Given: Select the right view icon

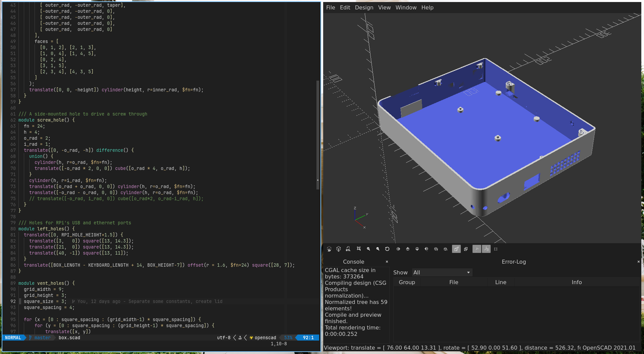Looking at the screenshot, I should tap(398, 249).
